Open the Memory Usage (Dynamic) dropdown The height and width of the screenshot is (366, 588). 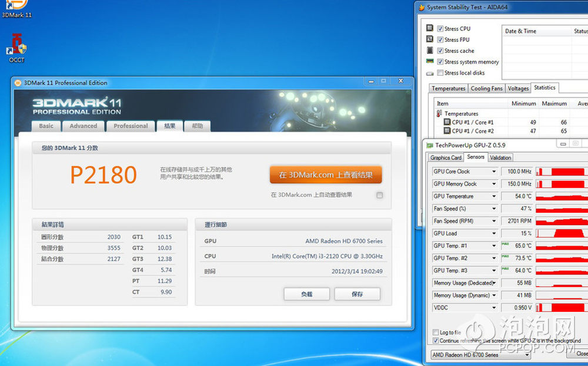click(x=494, y=295)
